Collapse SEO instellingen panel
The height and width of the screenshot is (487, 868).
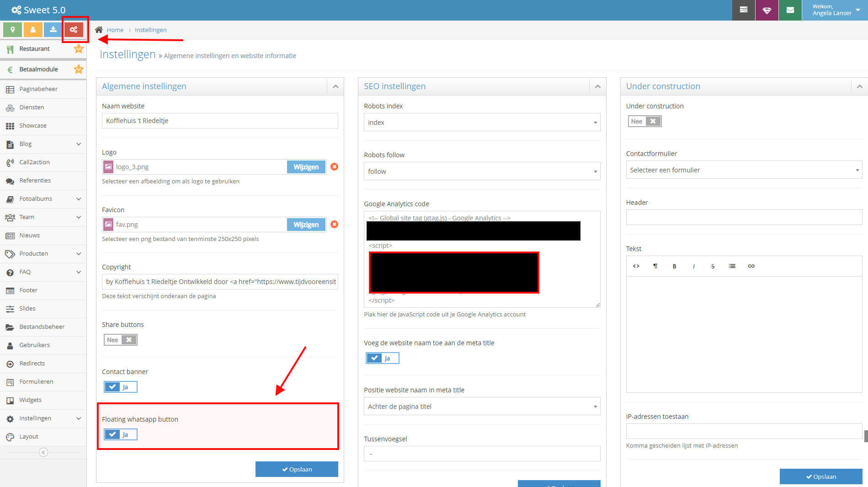(597, 86)
